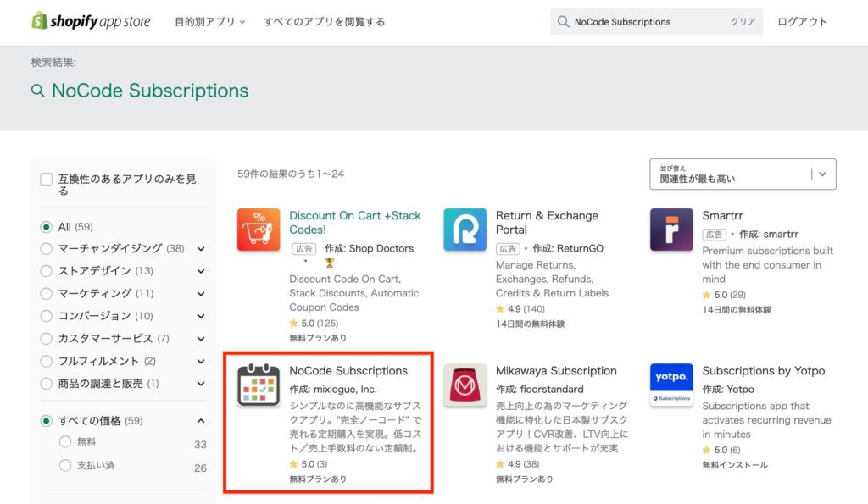The width and height of the screenshot is (868, 504).
Task: Select the 無料 price radio button
Action: [65, 440]
